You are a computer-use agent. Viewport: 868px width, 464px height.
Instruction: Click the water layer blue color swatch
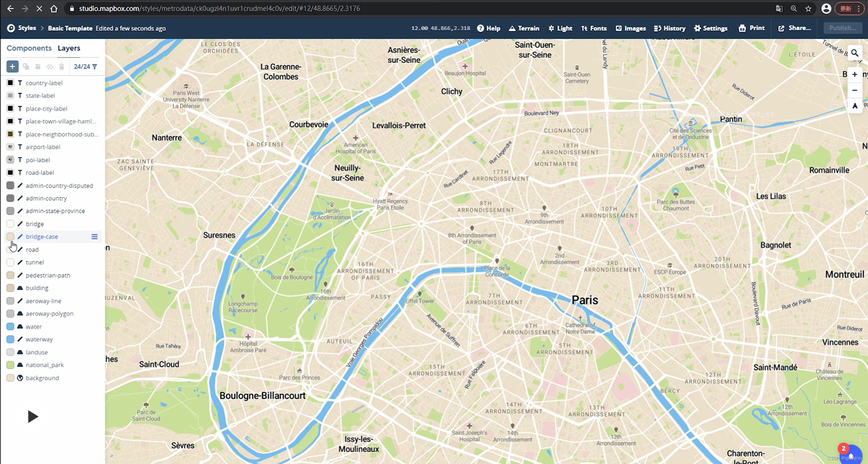(10, 326)
